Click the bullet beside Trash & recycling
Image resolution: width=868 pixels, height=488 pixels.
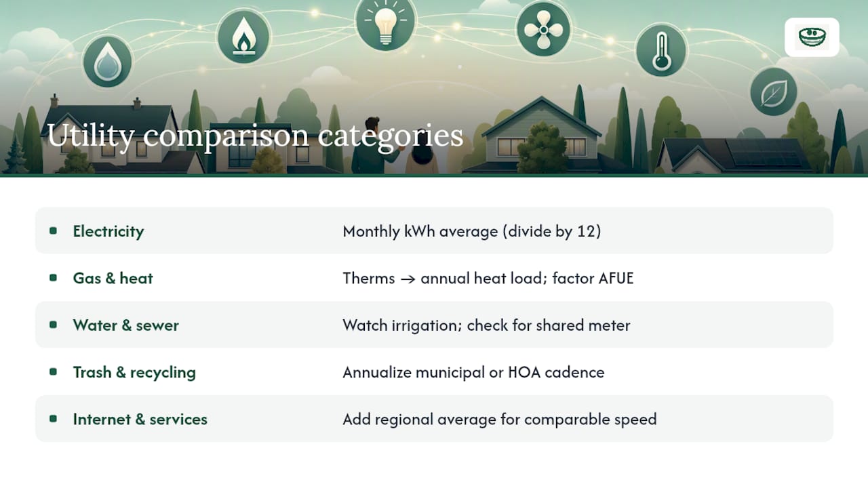click(53, 371)
